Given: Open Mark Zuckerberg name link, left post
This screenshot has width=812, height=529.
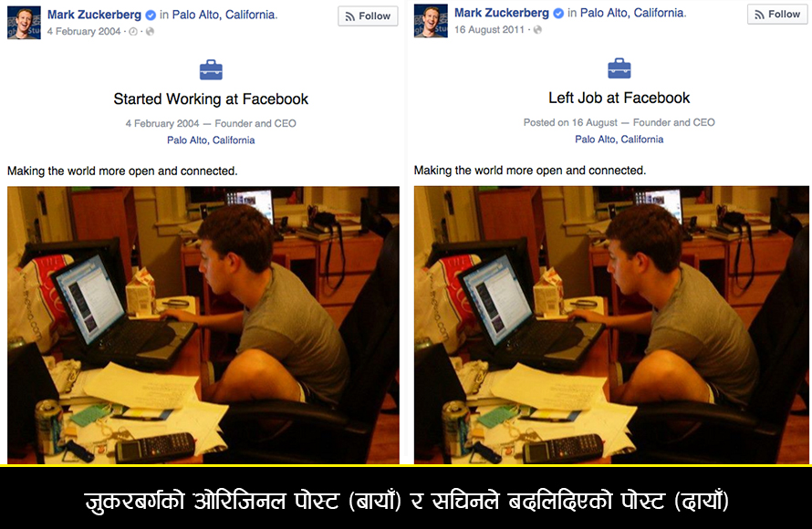Looking at the screenshot, I should pos(94,15).
